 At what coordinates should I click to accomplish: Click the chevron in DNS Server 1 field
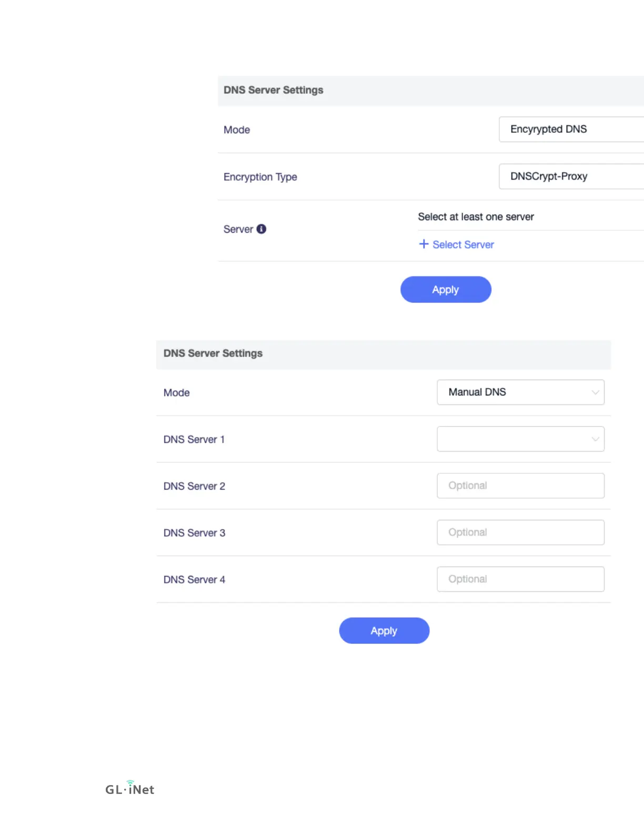pos(595,439)
